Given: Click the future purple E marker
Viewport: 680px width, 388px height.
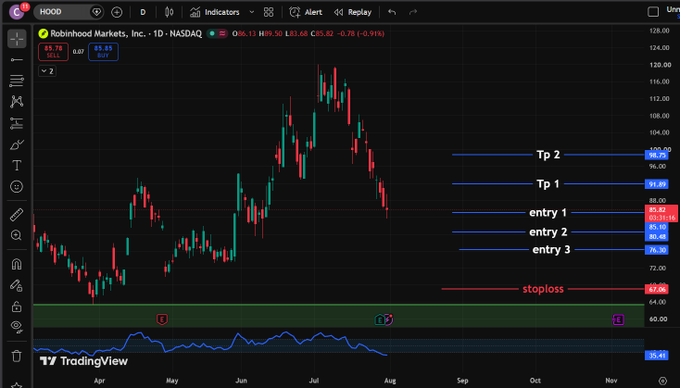Looking at the screenshot, I should [x=618, y=320].
